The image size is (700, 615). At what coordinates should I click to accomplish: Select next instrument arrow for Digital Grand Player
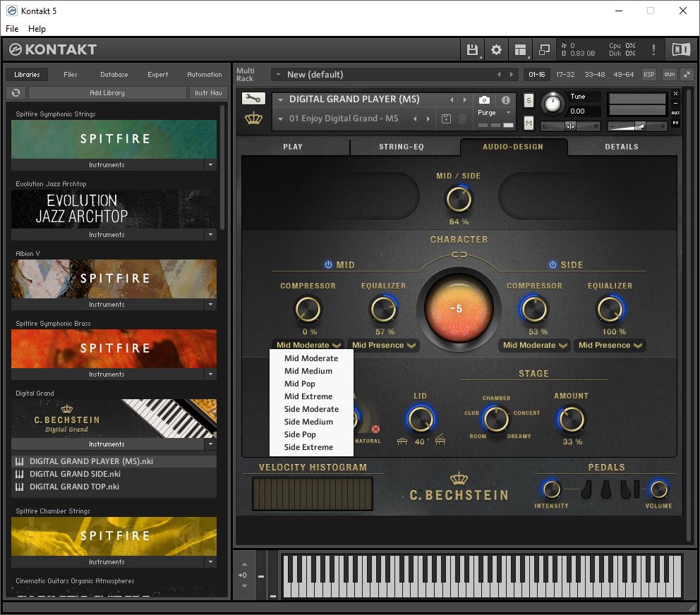pos(465,100)
